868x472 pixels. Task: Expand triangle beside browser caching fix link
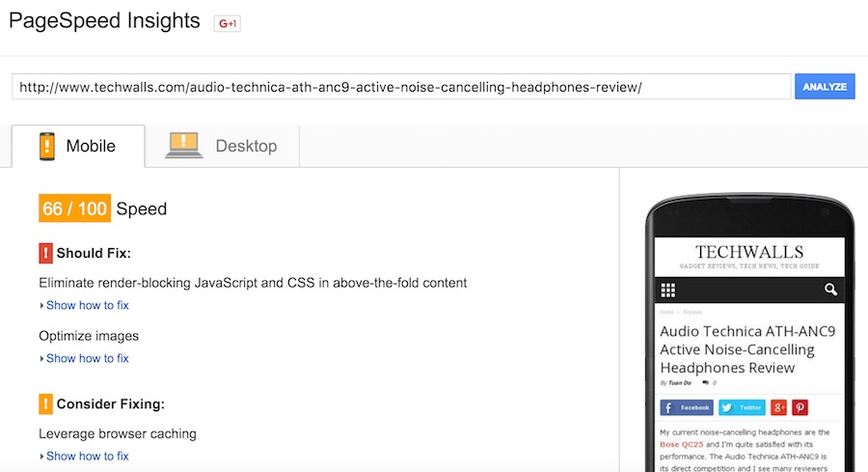(41, 456)
